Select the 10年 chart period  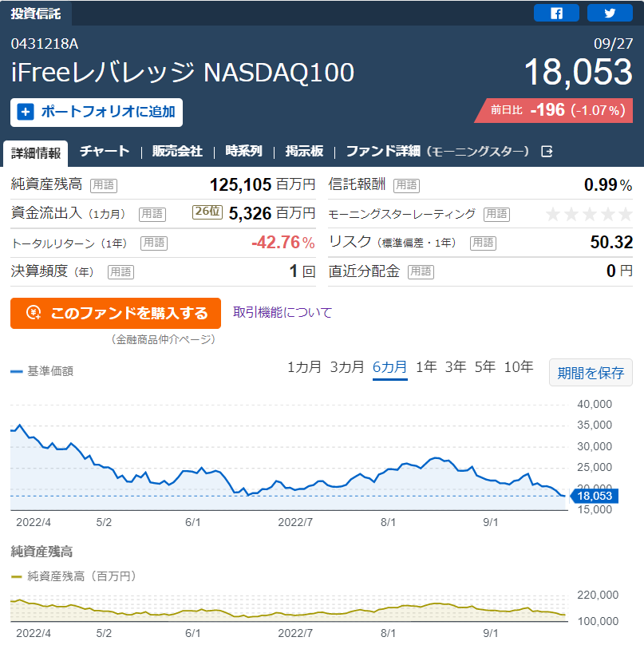coord(519,367)
